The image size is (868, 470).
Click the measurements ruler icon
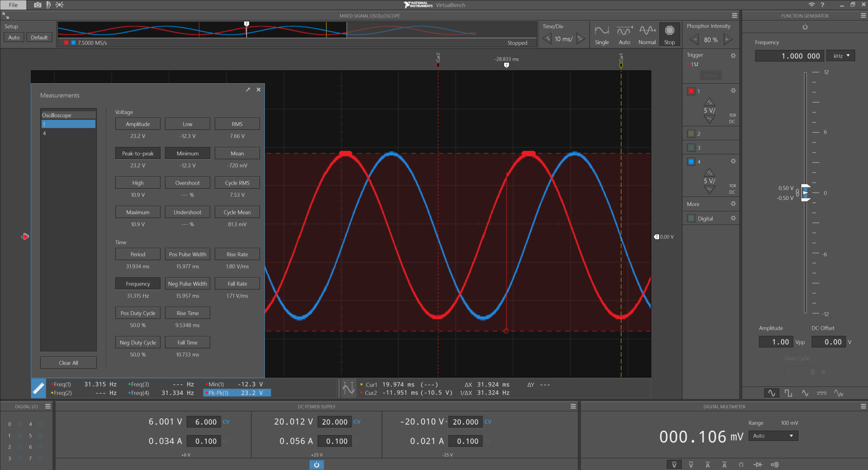[38, 388]
